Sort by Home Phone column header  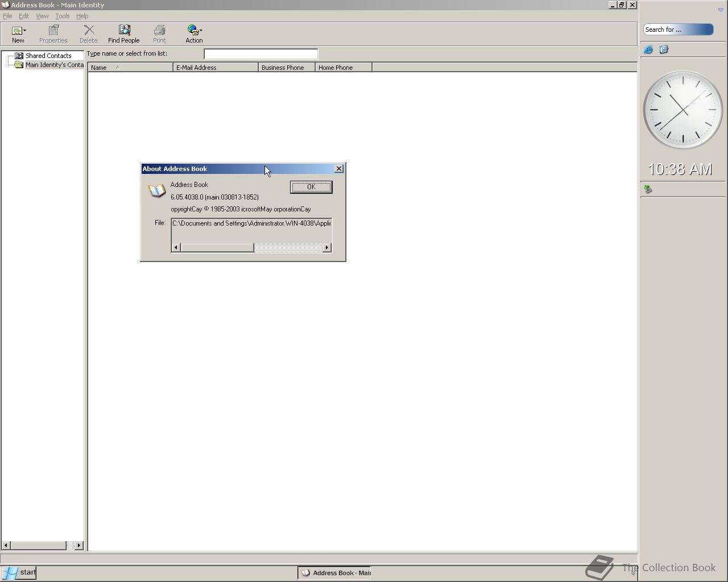click(x=344, y=68)
